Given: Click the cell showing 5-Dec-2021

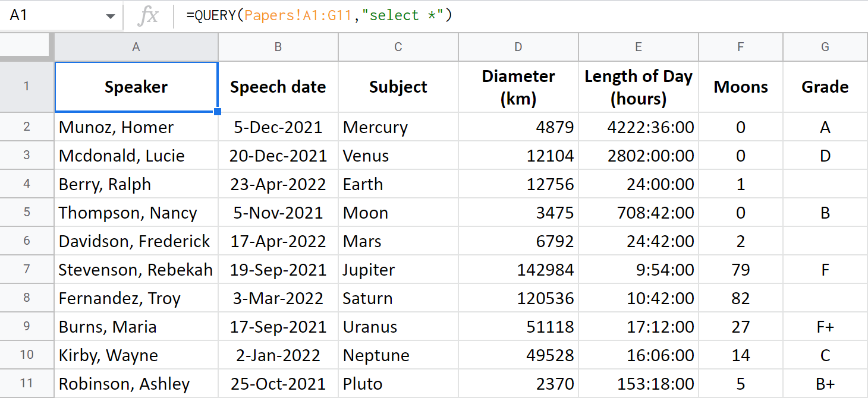Looking at the screenshot, I should 278,127.
